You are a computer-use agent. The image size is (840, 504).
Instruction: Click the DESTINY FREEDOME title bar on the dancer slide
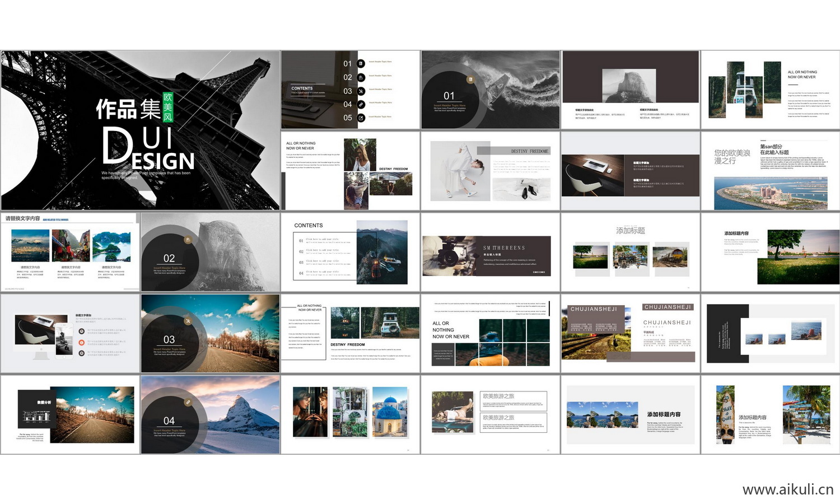514,151
